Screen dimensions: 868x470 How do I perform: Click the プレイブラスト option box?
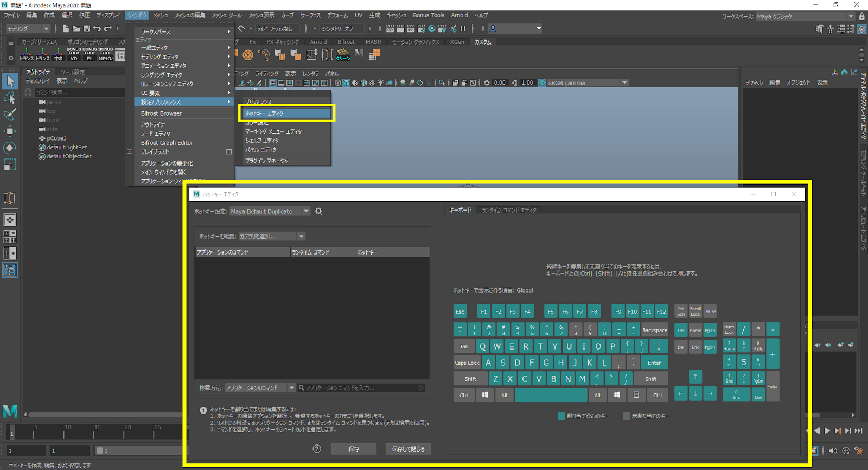[x=229, y=152]
